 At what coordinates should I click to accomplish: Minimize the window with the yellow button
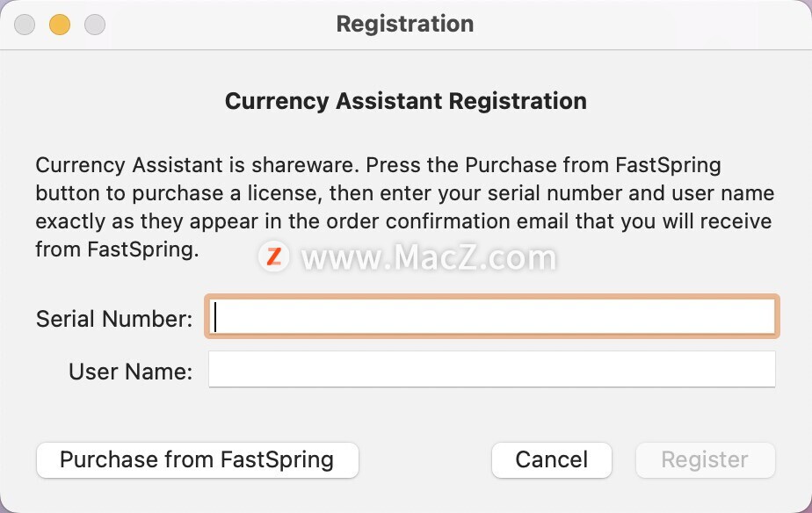point(60,25)
